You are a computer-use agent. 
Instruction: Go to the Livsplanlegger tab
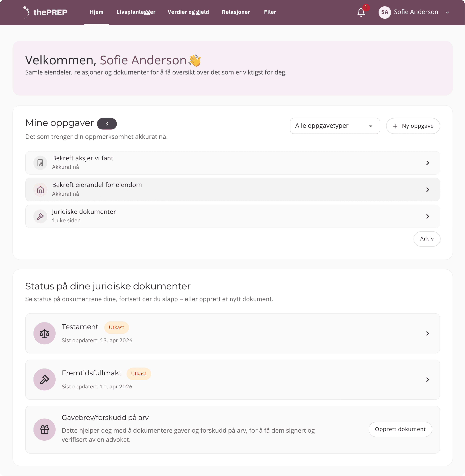tap(136, 12)
